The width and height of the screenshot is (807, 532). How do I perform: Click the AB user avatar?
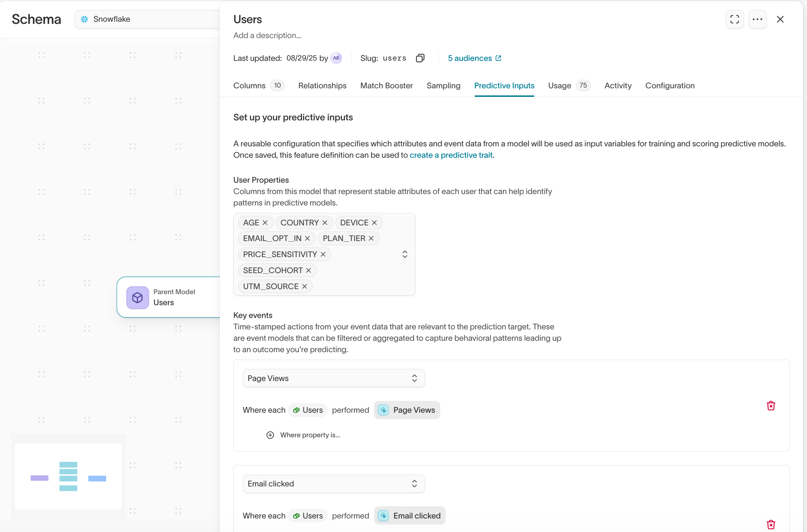[x=336, y=58]
